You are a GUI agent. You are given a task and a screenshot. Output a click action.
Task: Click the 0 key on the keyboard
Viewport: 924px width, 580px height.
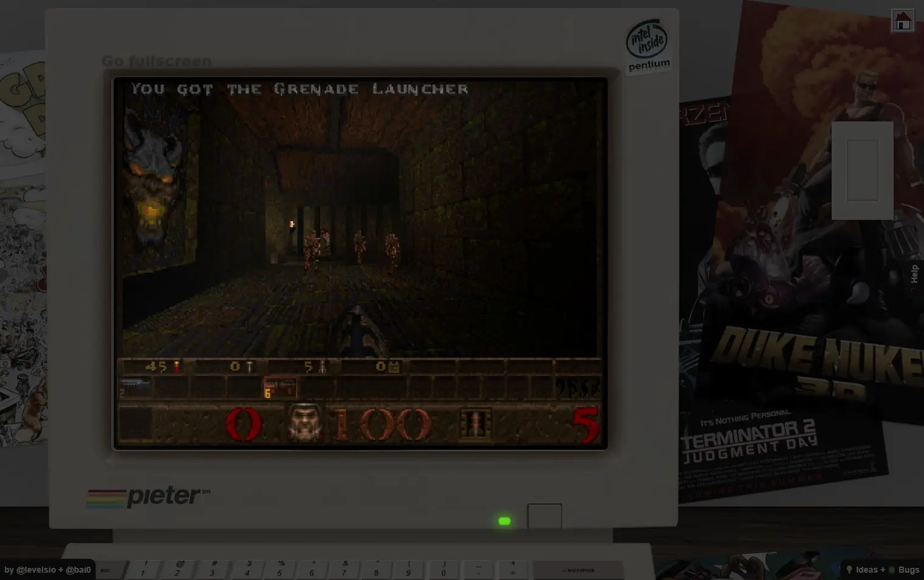tap(443, 570)
